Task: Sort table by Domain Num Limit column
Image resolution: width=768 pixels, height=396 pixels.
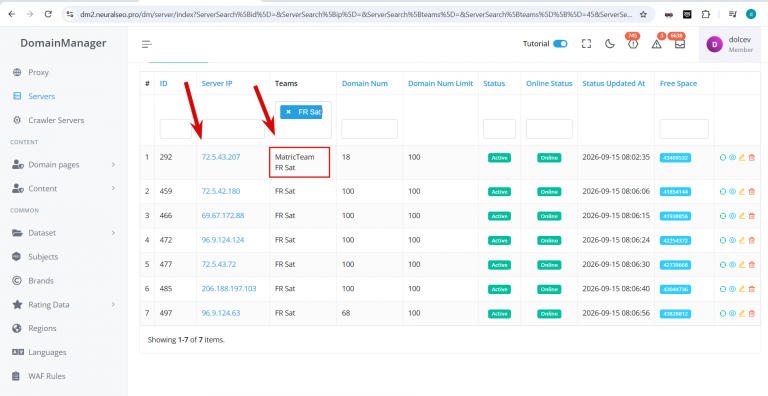Action: (x=441, y=84)
